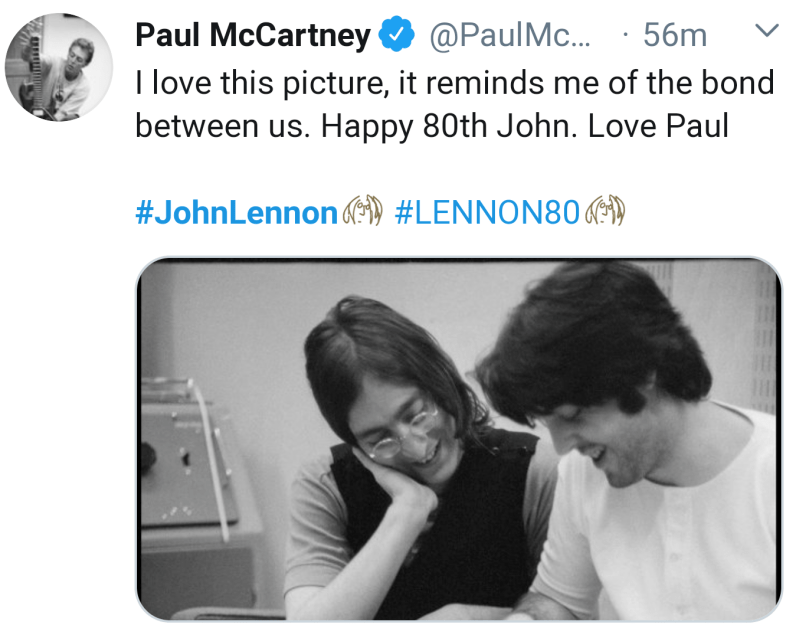Open the 56m tweet timestamp
The width and height of the screenshot is (809, 638).
coord(674,37)
